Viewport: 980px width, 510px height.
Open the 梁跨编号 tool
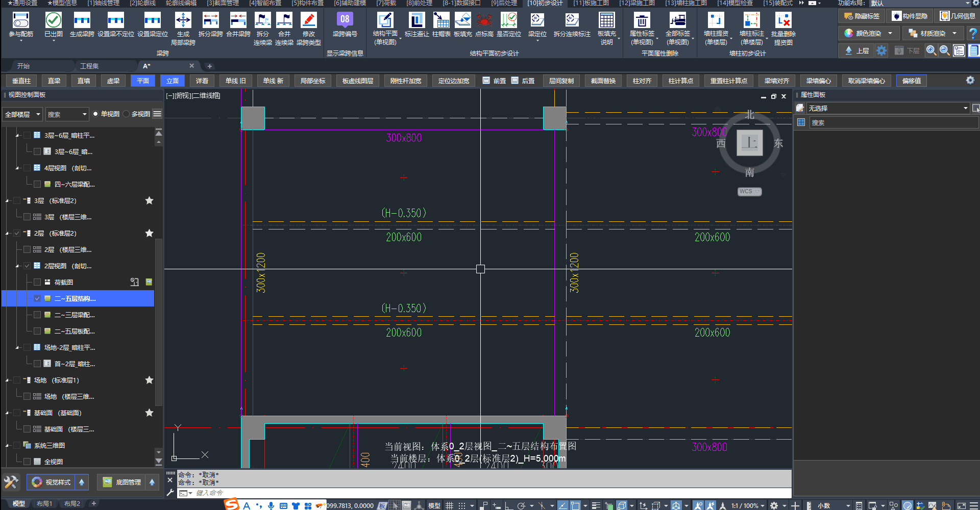(345, 21)
